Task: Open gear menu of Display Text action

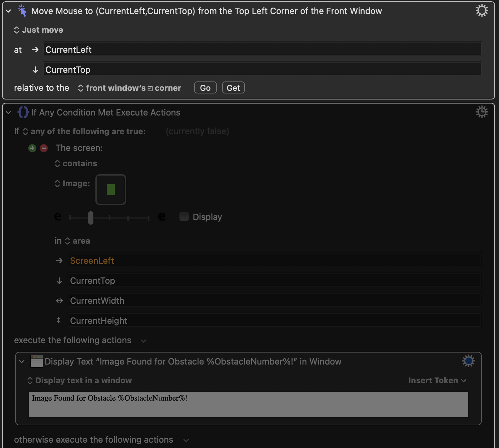Action: click(468, 361)
